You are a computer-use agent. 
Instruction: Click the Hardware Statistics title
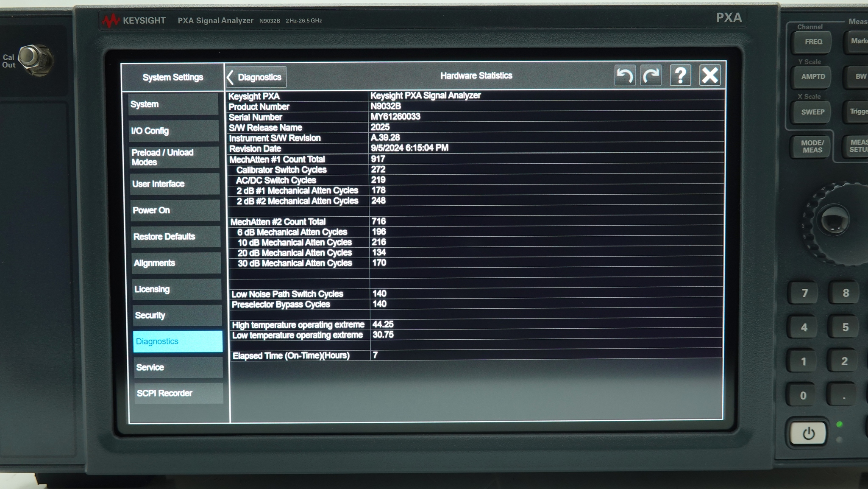coord(476,76)
